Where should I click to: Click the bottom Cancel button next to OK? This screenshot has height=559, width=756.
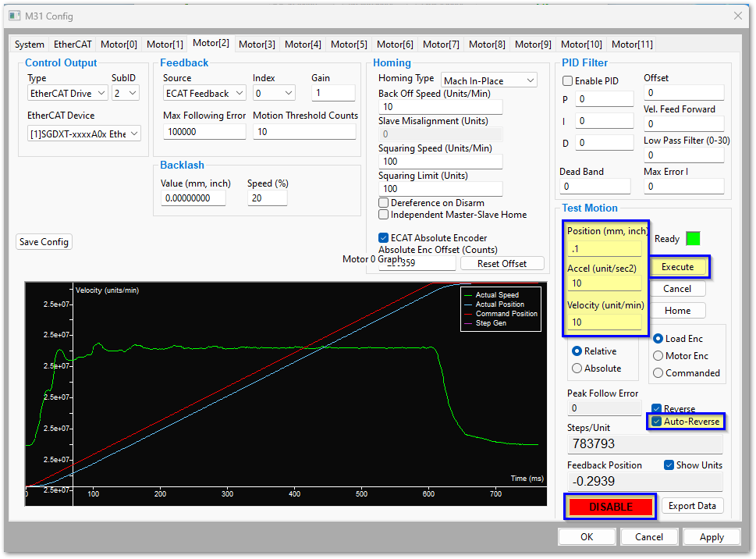pyautogui.click(x=648, y=537)
